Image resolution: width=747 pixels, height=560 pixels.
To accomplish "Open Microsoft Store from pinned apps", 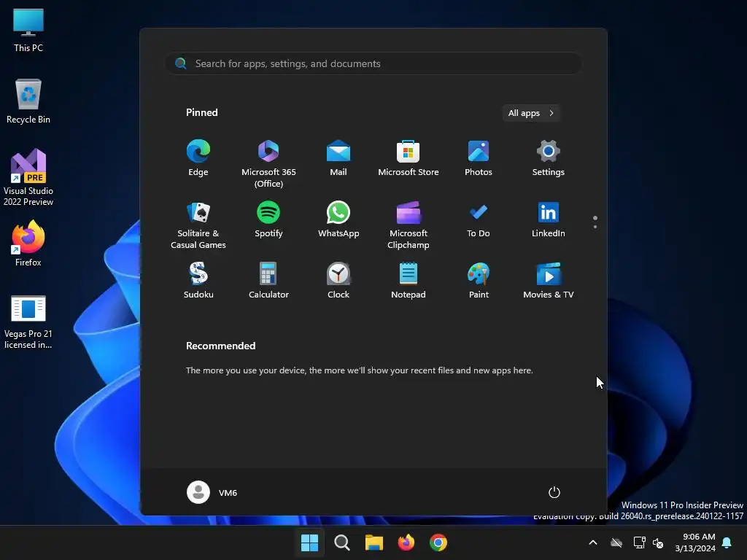I will coord(409,158).
